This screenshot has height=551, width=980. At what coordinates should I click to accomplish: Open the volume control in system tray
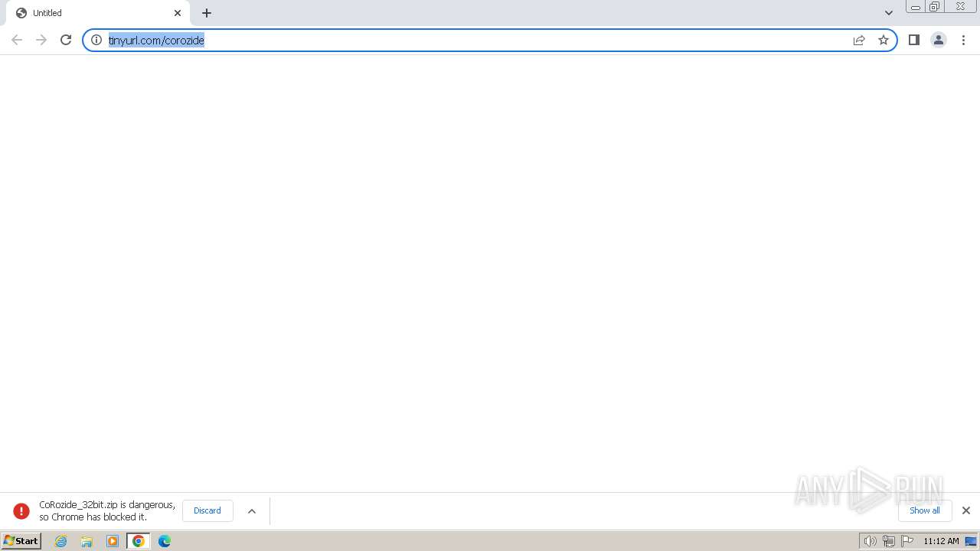click(x=870, y=541)
